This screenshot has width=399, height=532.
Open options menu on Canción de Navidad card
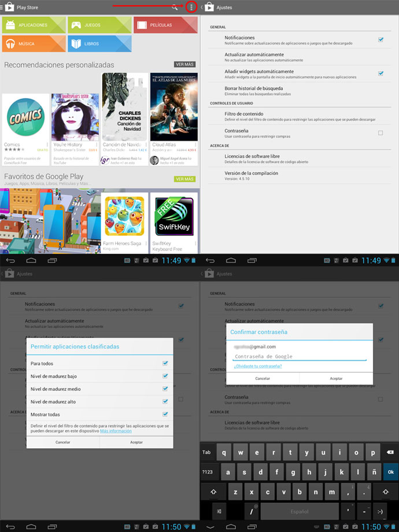(146, 145)
